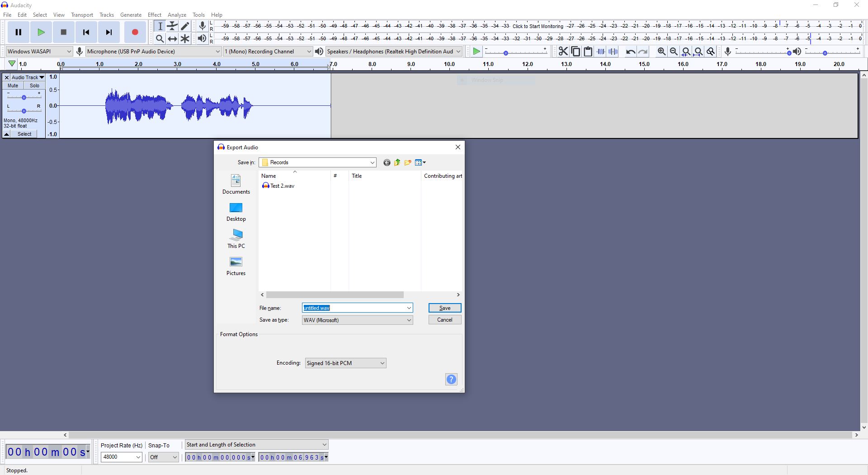Open the Encoding Signed 16-bit PCM dropdown

click(x=345, y=363)
